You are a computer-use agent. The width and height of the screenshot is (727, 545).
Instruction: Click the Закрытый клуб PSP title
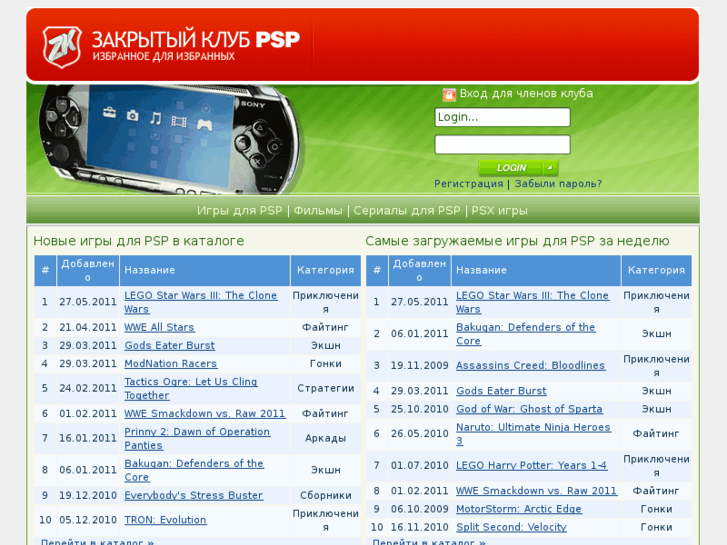[x=196, y=40]
